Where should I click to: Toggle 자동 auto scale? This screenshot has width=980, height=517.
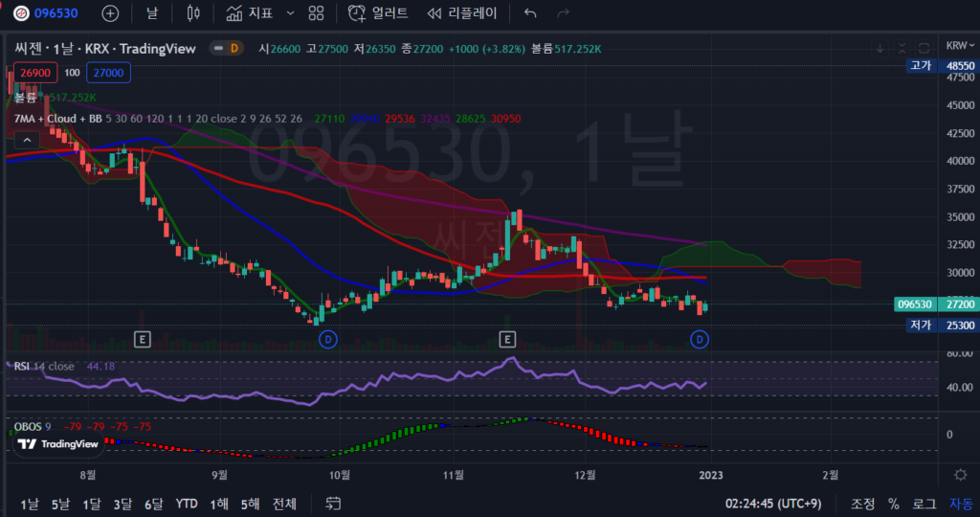pos(960,504)
